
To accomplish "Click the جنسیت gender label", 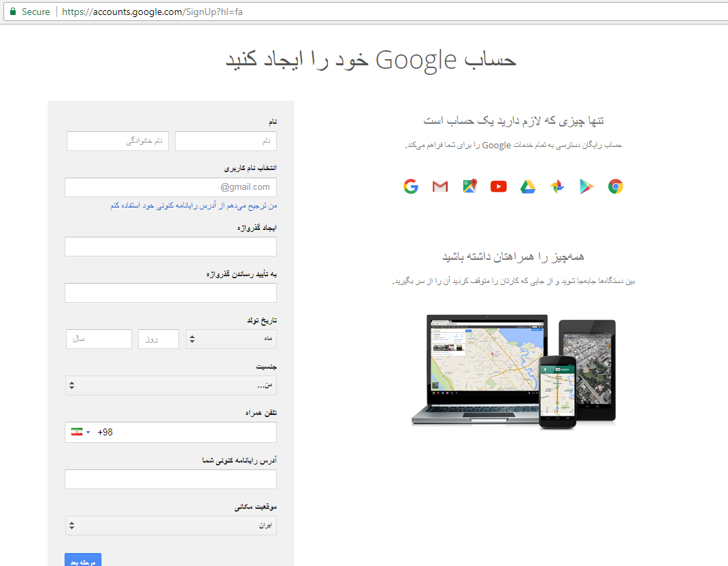I will click(x=267, y=367).
